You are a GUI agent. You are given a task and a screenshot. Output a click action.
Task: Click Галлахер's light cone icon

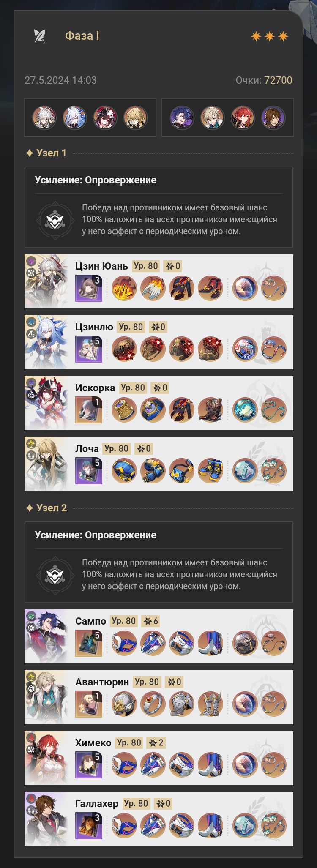tap(89, 826)
